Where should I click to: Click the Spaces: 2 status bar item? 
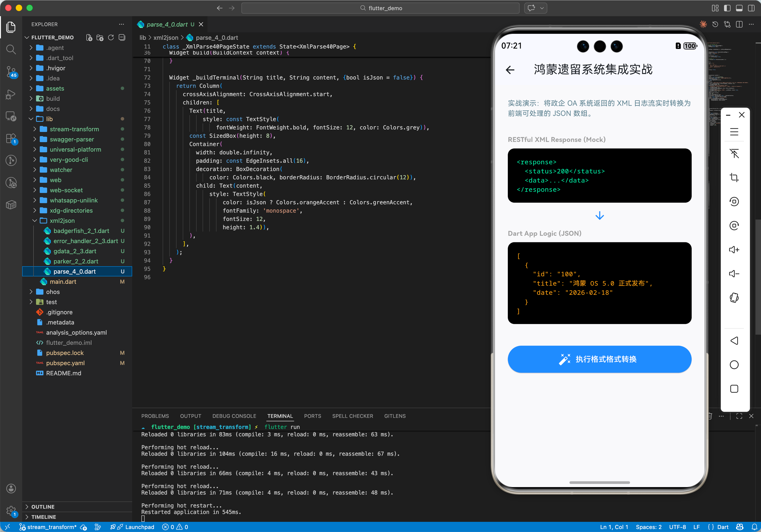(648, 527)
